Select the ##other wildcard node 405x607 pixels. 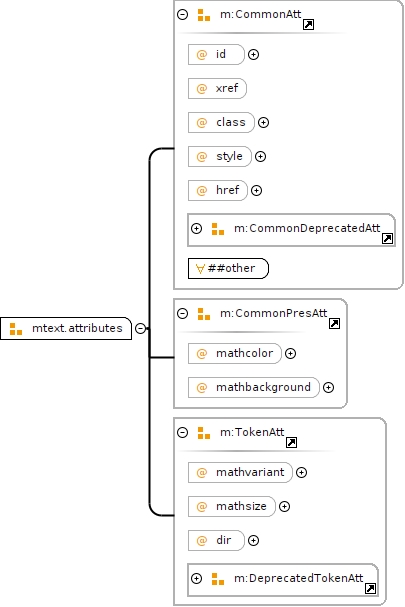(x=228, y=268)
